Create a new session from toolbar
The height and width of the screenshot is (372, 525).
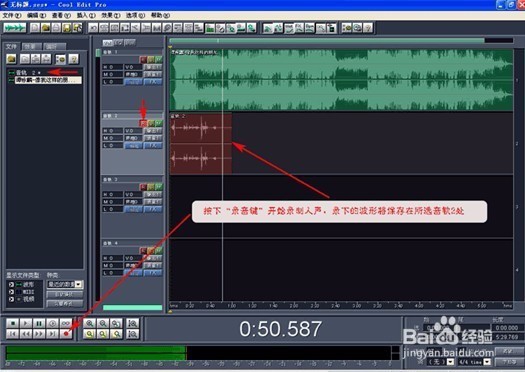point(35,28)
